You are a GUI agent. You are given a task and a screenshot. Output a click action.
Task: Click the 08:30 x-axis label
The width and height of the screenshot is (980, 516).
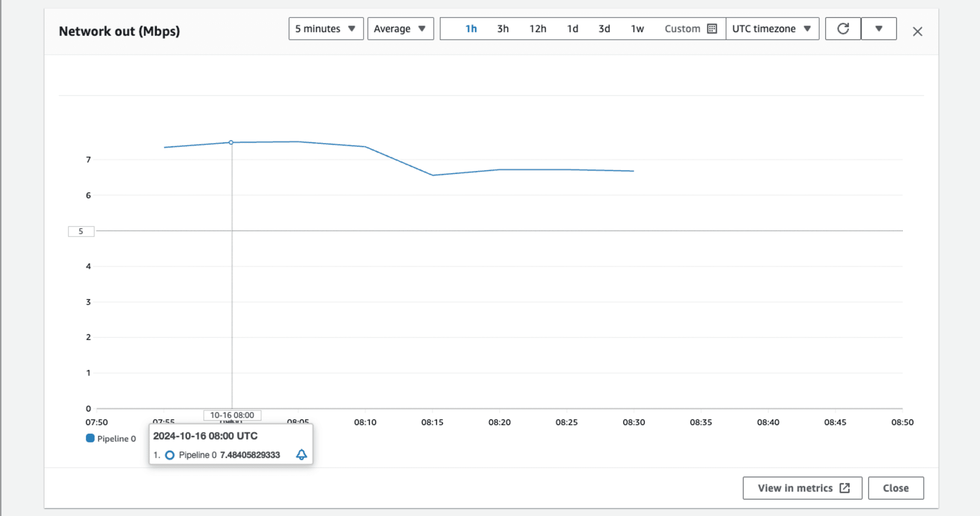[634, 422]
